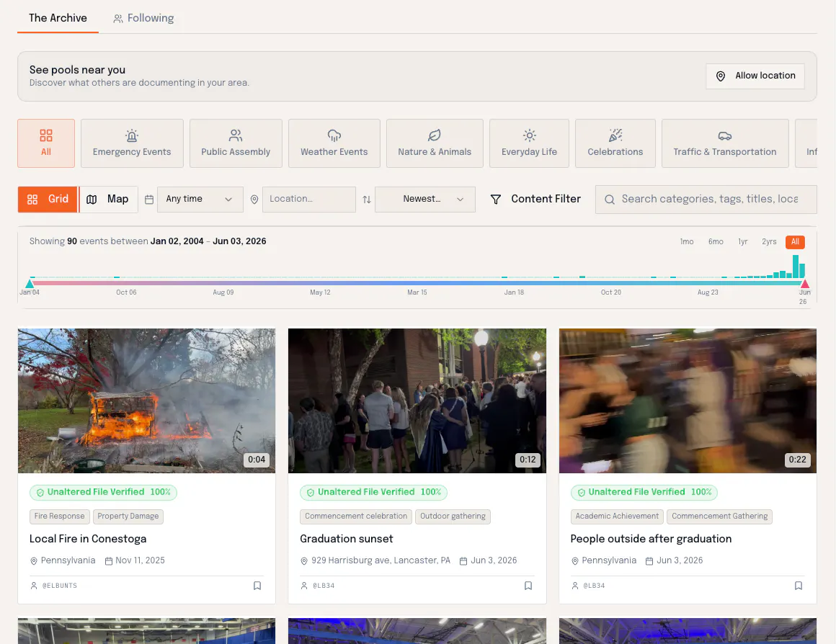Filter by Traffic & Transportation category
836x644 pixels.
[725, 143]
